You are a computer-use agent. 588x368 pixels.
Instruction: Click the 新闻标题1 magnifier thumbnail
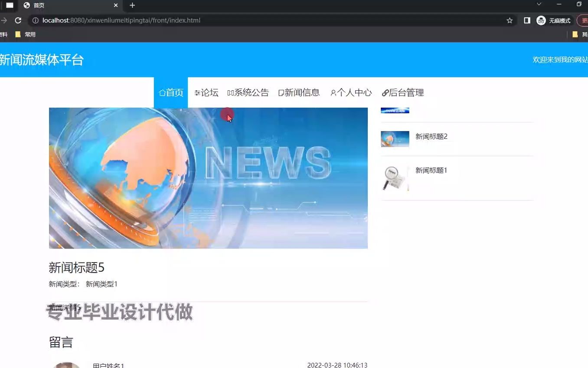point(395,178)
